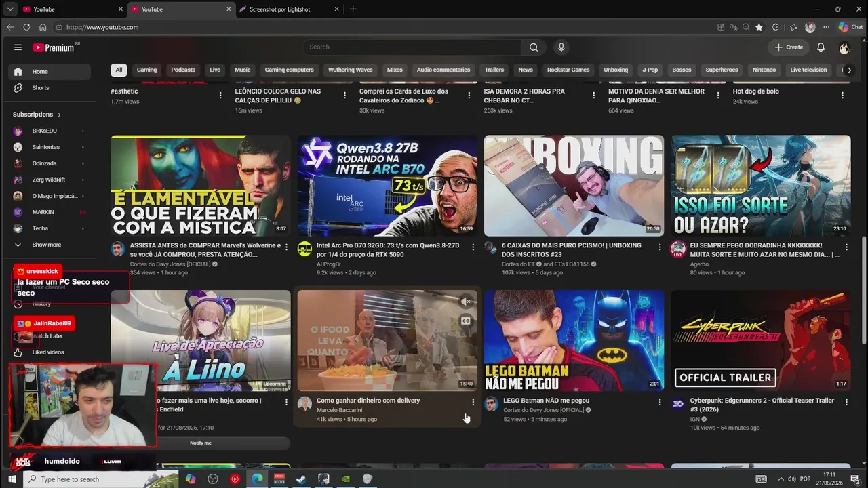This screenshot has height=488, width=868.
Task: Open the Como ganhar dinheiro com delivery title
Action: click(x=368, y=401)
